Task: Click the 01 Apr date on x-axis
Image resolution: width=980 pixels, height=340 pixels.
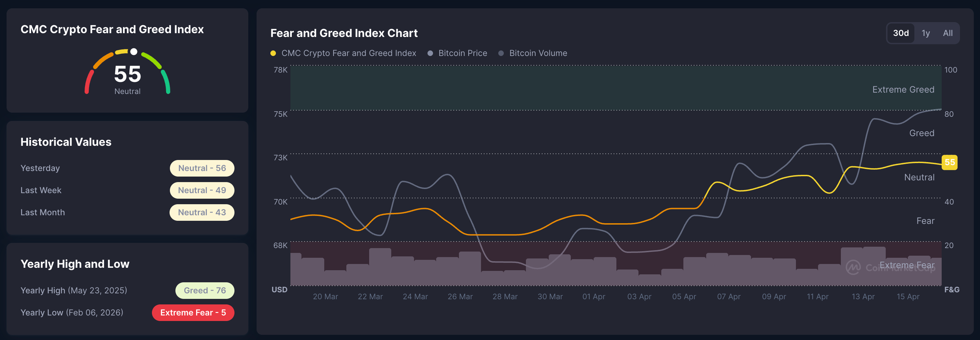Action: point(594,296)
